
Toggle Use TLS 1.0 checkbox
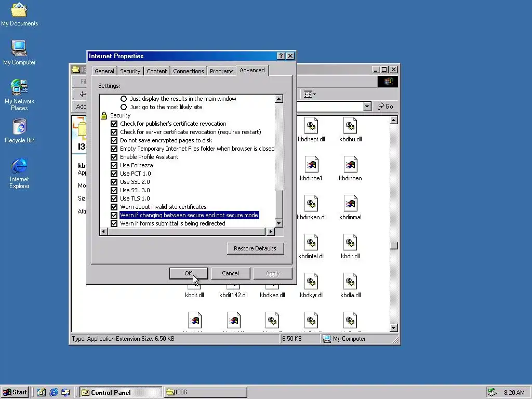click(x=114, y=198)
